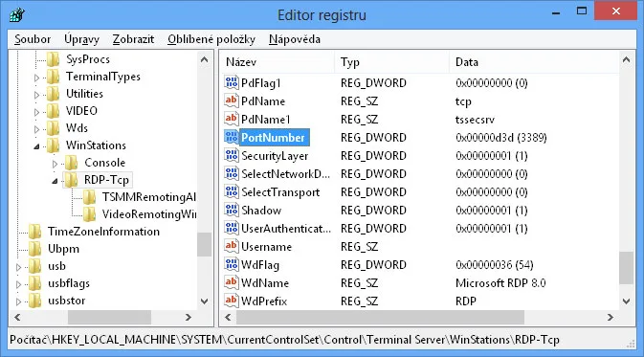
Task: Expand the Utilities tree node
Action: (36, 95)
